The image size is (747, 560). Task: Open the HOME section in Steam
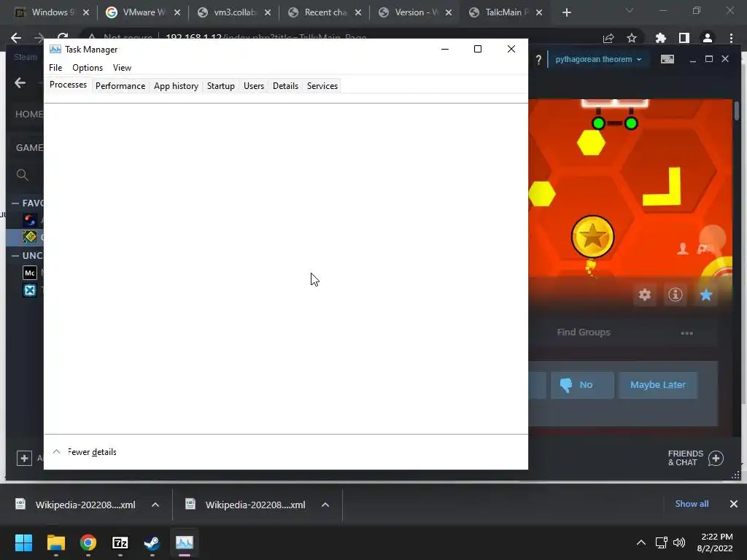click(x=29, y=114)
